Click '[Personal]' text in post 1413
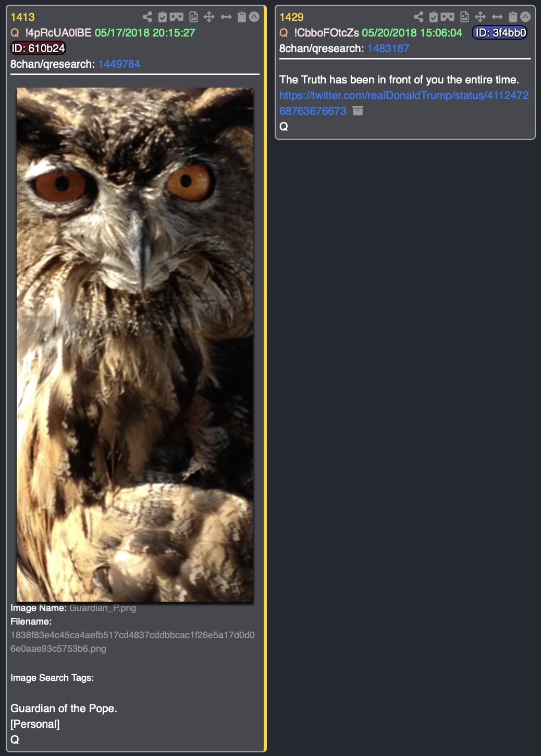 tap(35, 724)
